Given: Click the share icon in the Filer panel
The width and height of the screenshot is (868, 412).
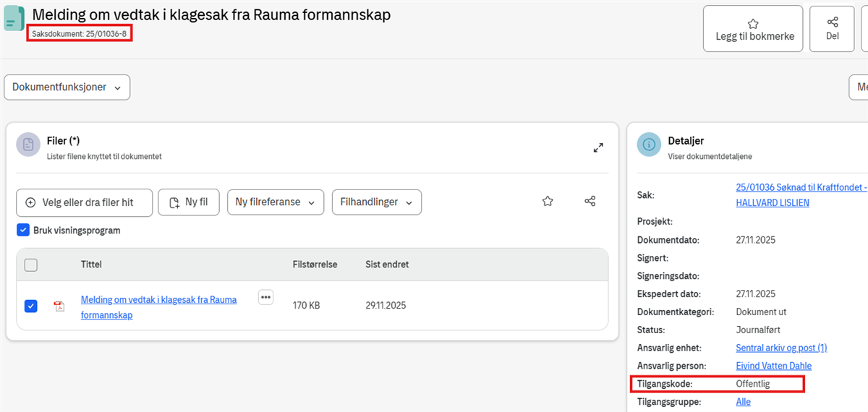Looking at the screenshot, I should [x=590, y=202].
